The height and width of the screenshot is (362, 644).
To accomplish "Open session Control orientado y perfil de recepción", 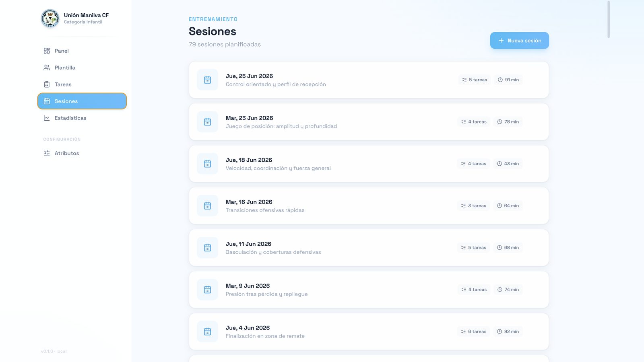I will (x=369, y=80).
